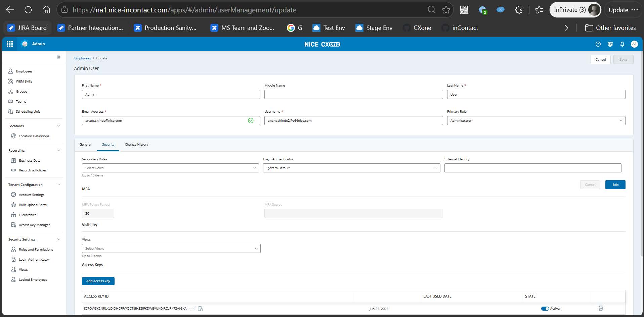This screenshot has width=644, height=317.
Task: Click the Add access key button
Action: [98, 281]
